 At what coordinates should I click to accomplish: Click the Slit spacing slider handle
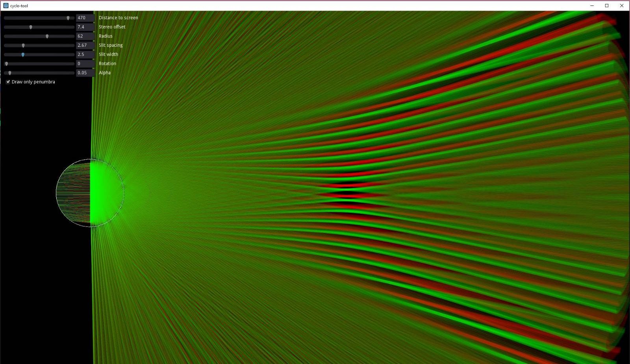pyautogui.click(x=24, y=45)
